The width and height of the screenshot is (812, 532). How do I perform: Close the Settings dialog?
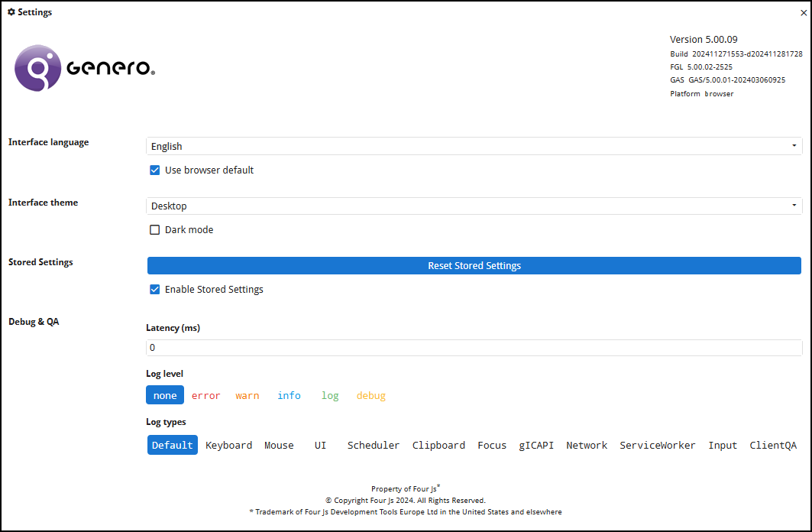pos(803,13)
